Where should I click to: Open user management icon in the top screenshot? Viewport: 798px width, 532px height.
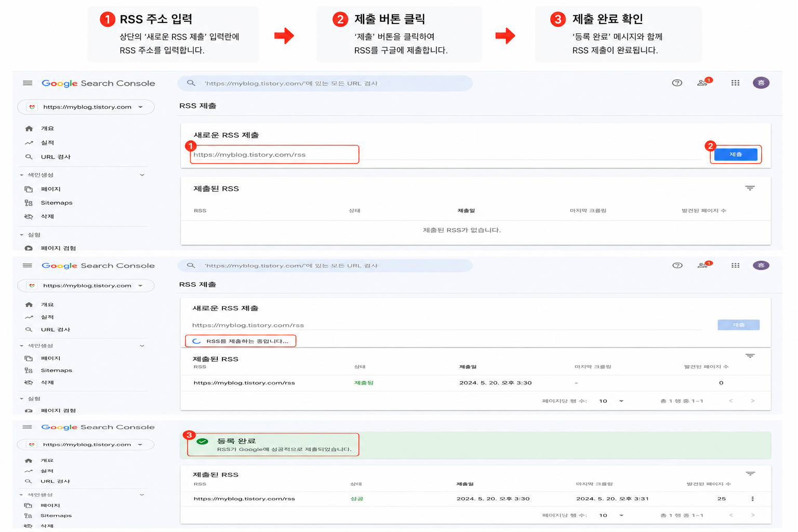pos(703,83)
